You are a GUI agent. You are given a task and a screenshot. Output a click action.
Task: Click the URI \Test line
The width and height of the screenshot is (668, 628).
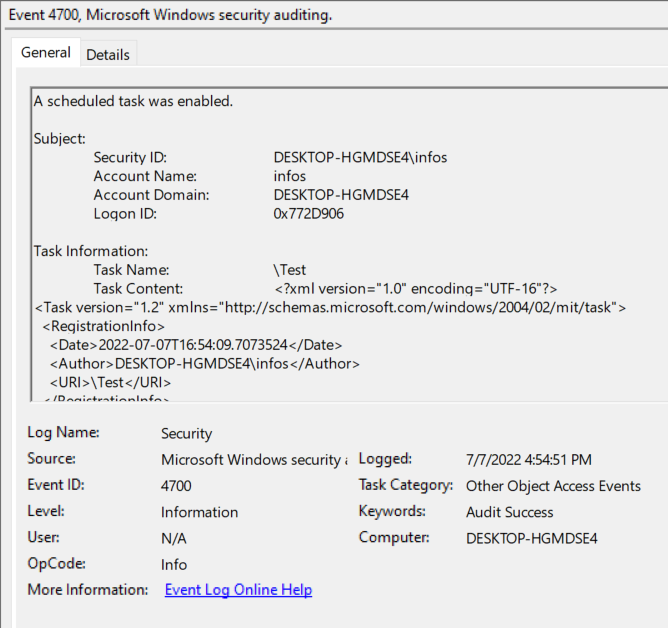[110, 383]
